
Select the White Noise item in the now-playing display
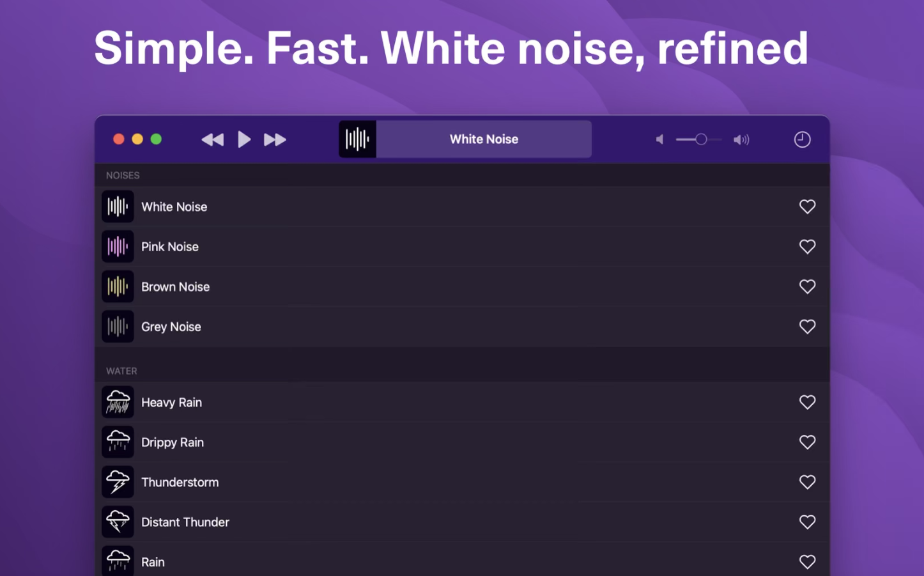(x=484, y=139)
